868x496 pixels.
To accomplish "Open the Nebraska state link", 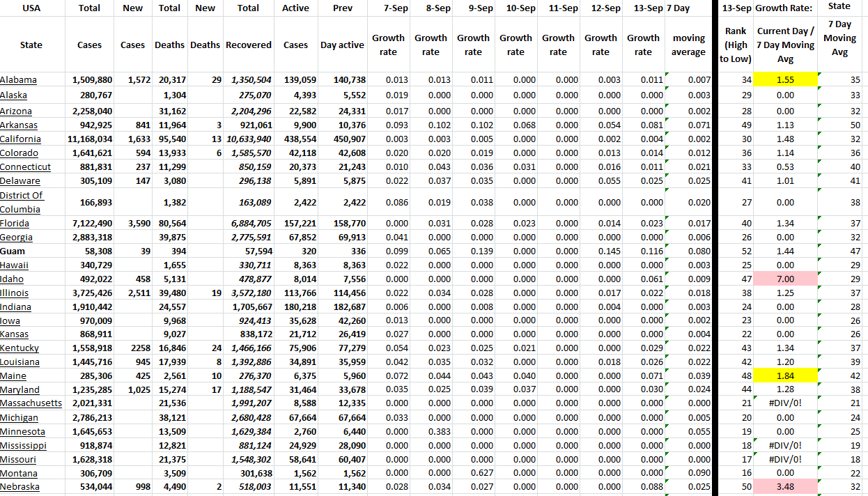I will 20,486.
